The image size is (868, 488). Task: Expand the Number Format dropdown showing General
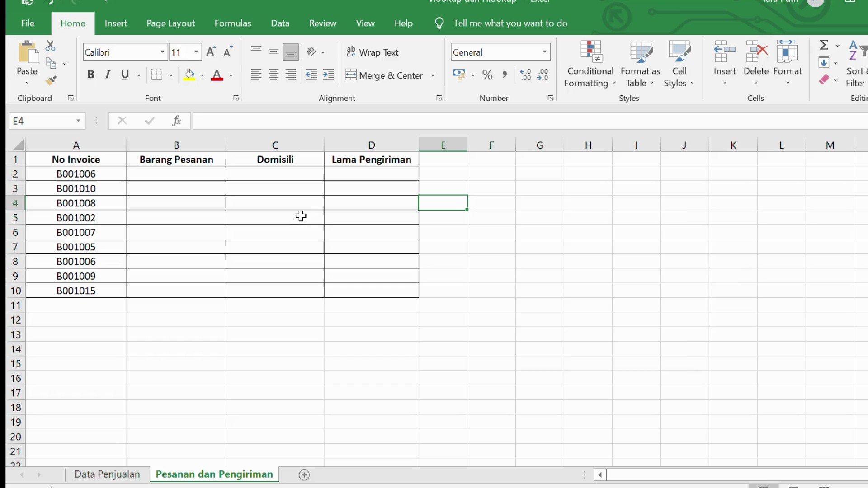[543, 52]
